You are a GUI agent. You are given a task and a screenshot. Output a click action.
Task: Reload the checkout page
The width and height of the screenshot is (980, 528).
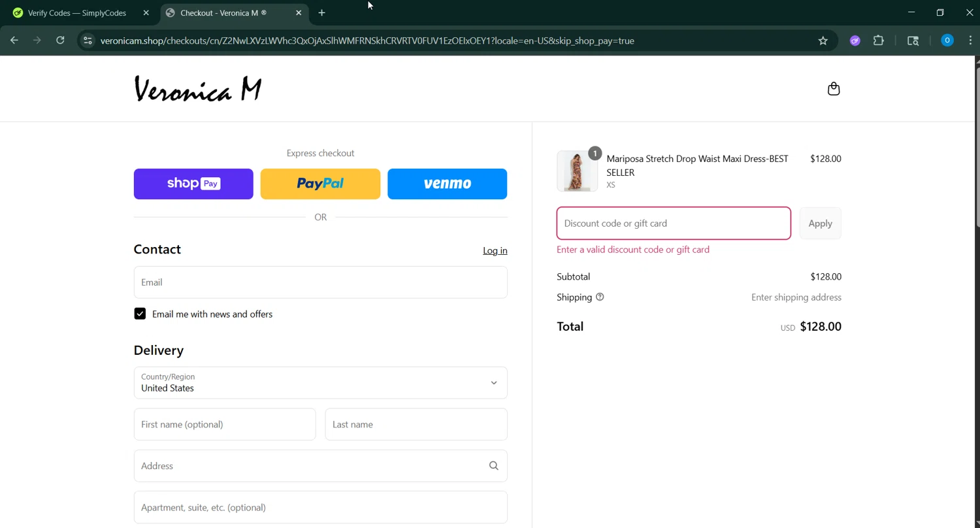[60, 41]
